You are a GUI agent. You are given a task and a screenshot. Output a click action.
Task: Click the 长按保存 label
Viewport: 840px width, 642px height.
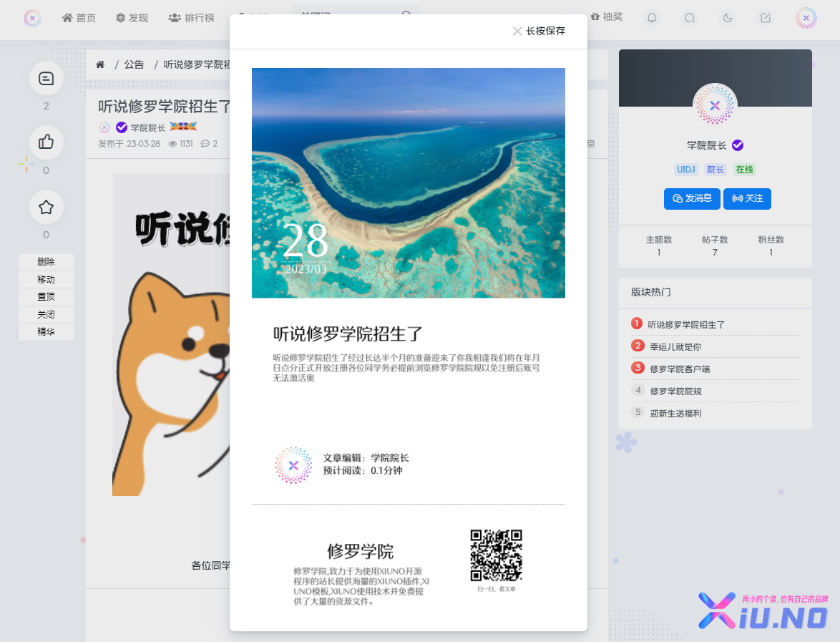click(x=545, y=31)
